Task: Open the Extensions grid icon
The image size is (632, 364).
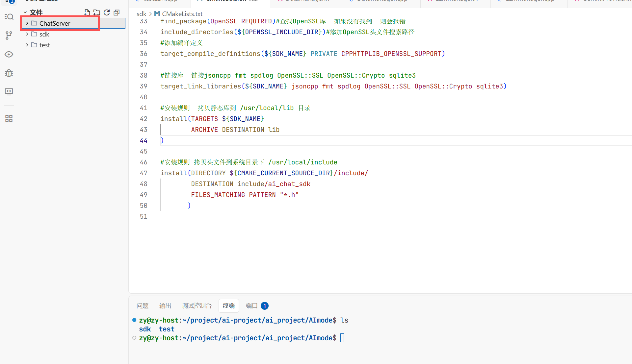Action: [x=9, y=118]
